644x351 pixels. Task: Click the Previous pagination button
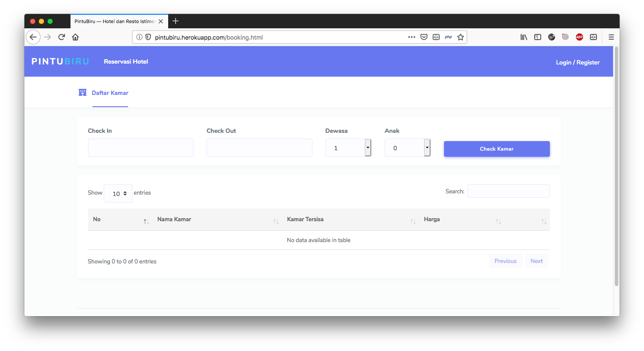505,261
